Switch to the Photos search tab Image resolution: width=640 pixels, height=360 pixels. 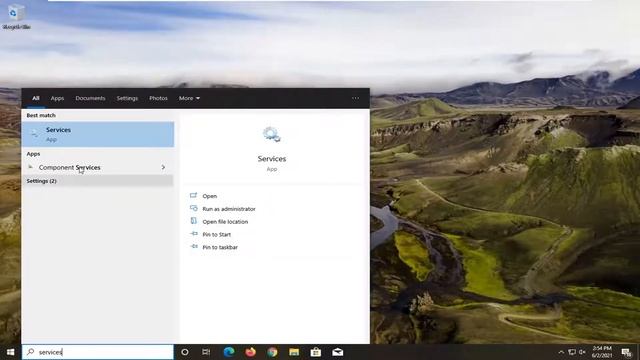point(158,98)
